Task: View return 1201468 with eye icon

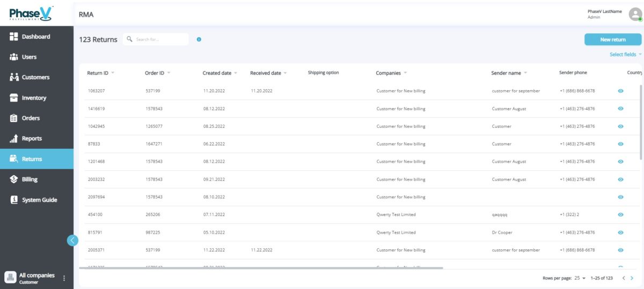Action: [x=620, y=162]
